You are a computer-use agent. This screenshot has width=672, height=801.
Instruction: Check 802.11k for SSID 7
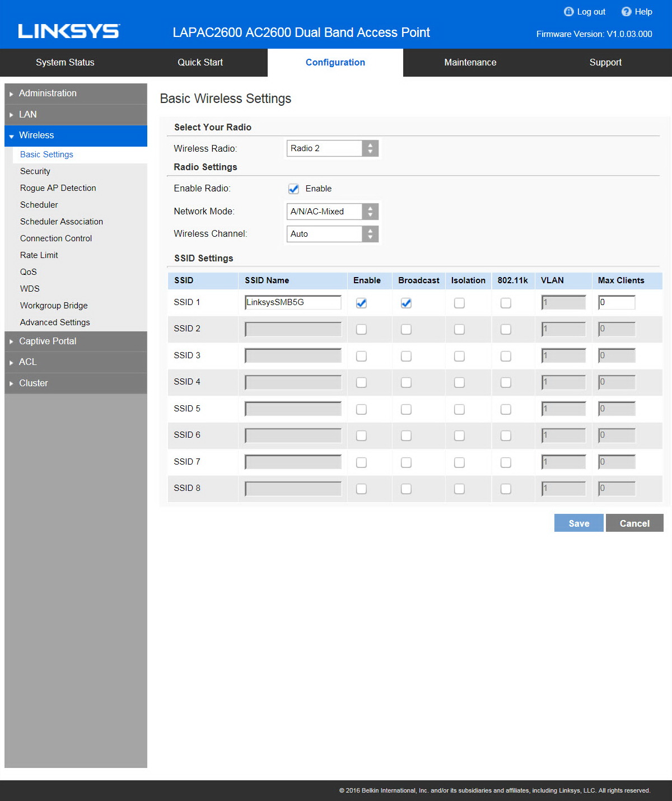(x=506, y=462)
